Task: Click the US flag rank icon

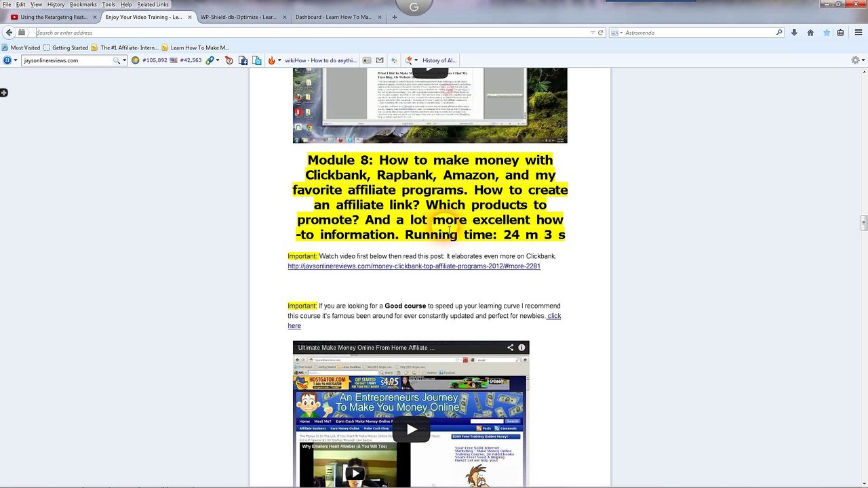Action: pyautogui.click(x=174, y=60)
